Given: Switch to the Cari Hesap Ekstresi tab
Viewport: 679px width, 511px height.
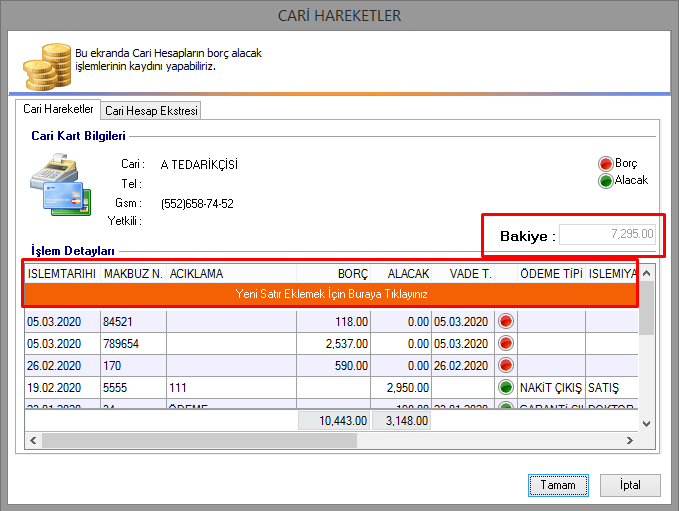Looking at the screenshot, I should pos(152,111).
